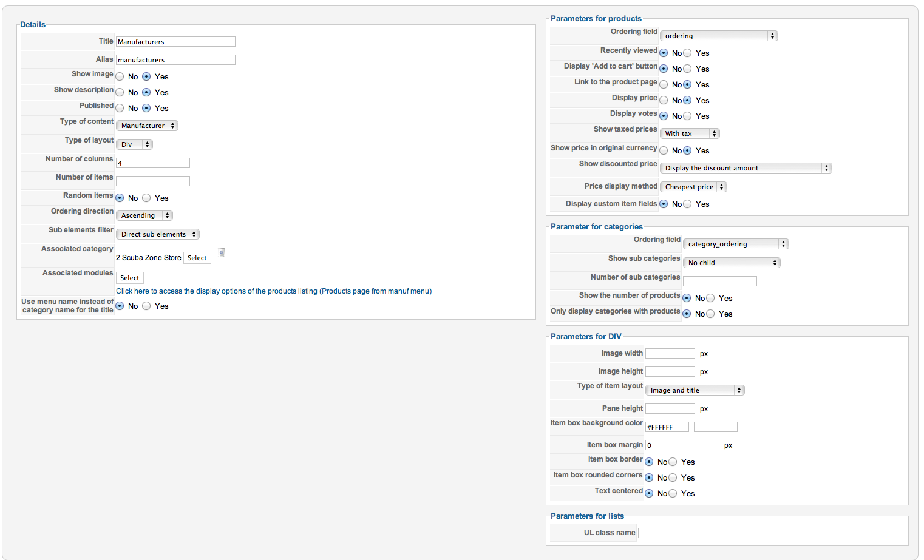This screenshot has width=924, height=560.
Task: Set Display price to No
Action: pyautogui.click(x=664, y=101)
